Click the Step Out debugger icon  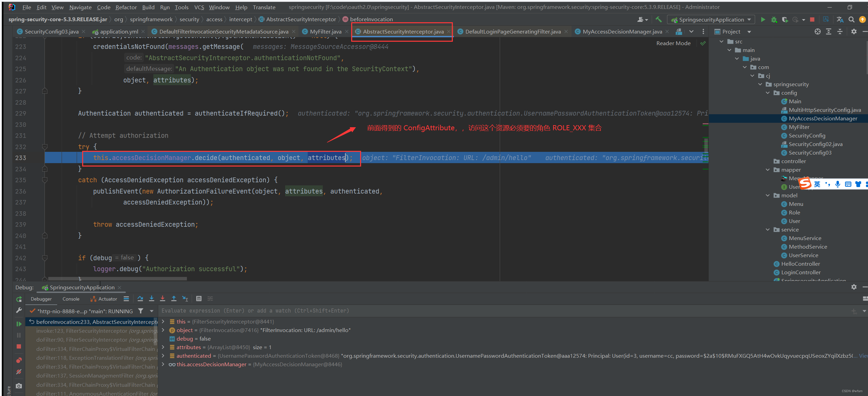coord(174,299)
